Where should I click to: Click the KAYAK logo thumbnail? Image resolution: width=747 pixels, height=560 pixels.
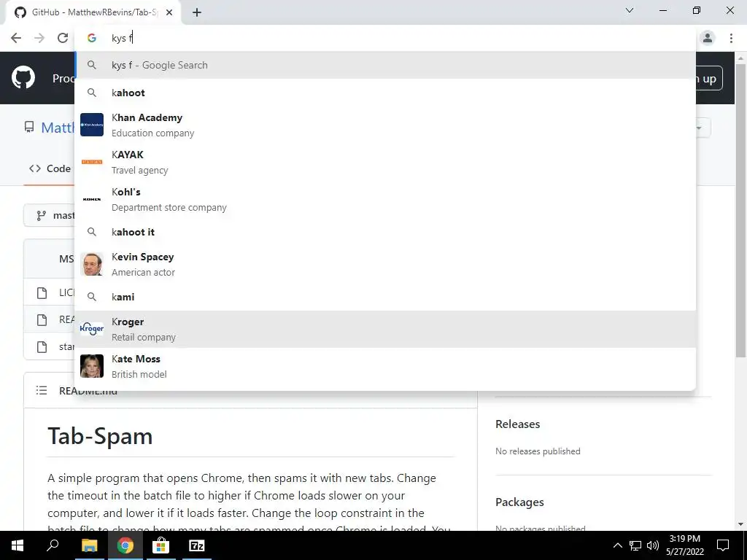(92, 162)
